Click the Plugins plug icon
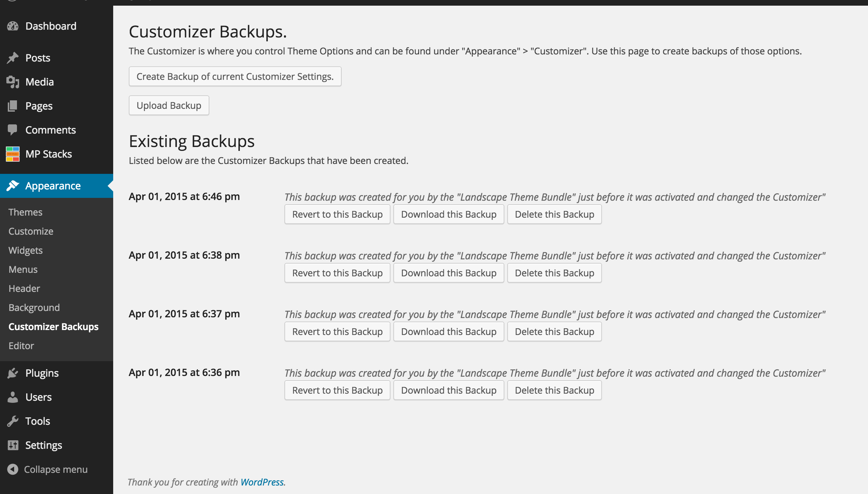Viewport: 868px width, 494px height. 13,373
